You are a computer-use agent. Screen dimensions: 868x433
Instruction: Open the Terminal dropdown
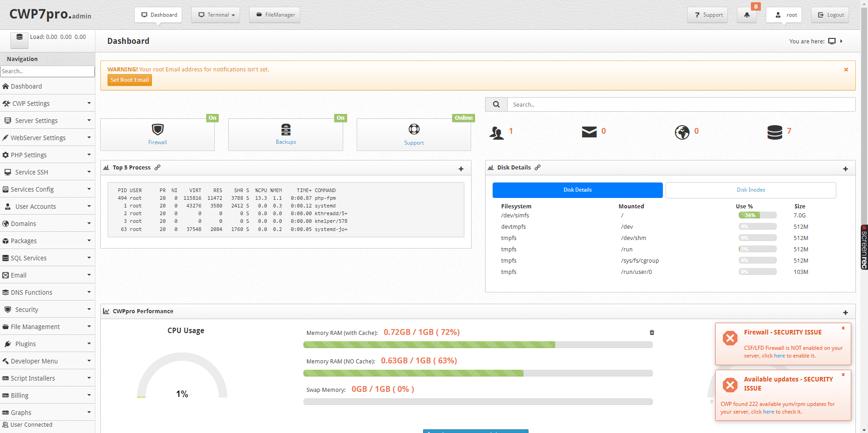coord(216,15)
